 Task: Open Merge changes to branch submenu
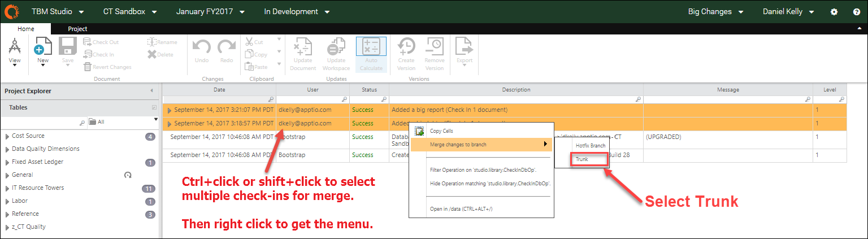481,145
